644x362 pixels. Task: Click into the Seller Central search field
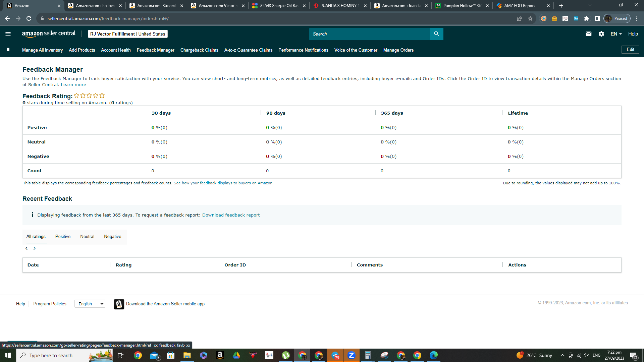point(369,34)
